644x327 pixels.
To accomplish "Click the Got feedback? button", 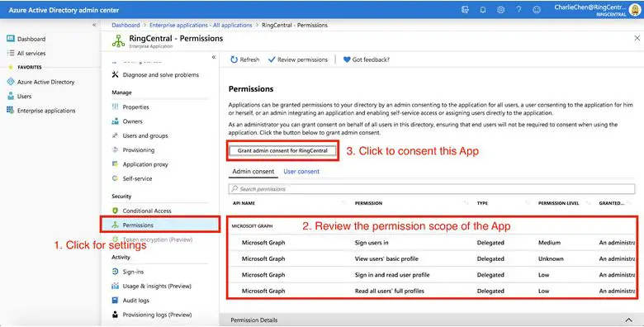I will pos(367,59).
